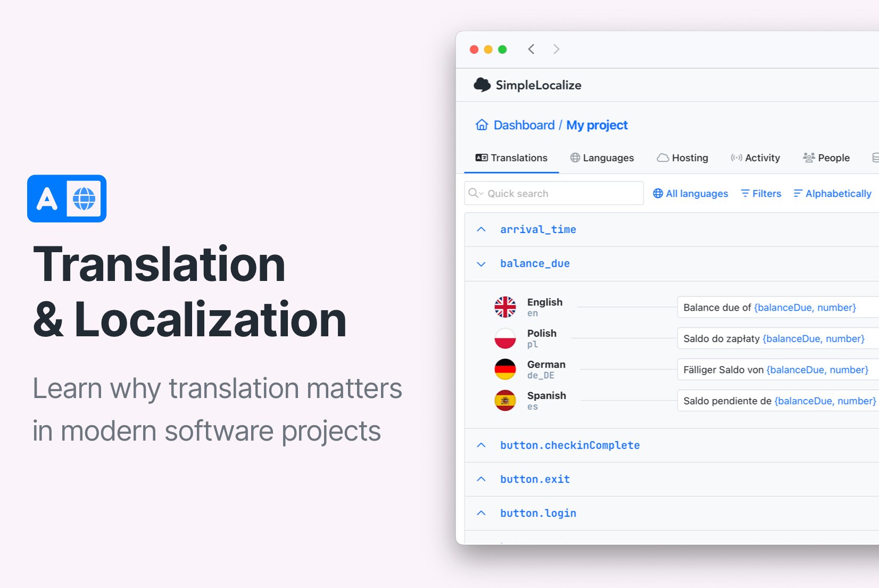879x588 pixels.
Task: Click the people icon beside People
Action: point(809,158)
